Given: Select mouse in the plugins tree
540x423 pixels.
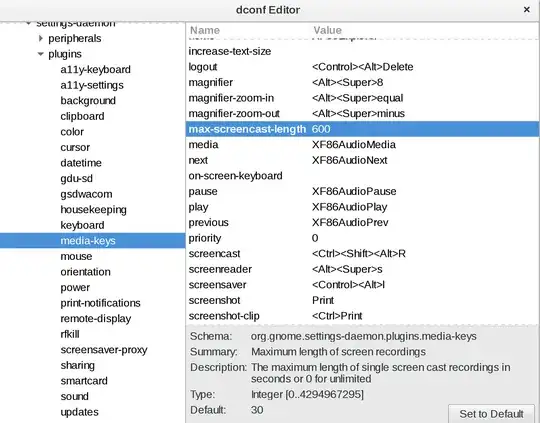Looking at the screenshot, I should click(x=76, y=256).
